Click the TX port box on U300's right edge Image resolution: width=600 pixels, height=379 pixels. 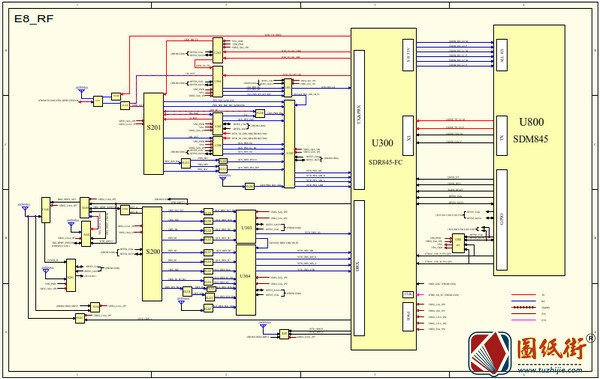(408, 136)
